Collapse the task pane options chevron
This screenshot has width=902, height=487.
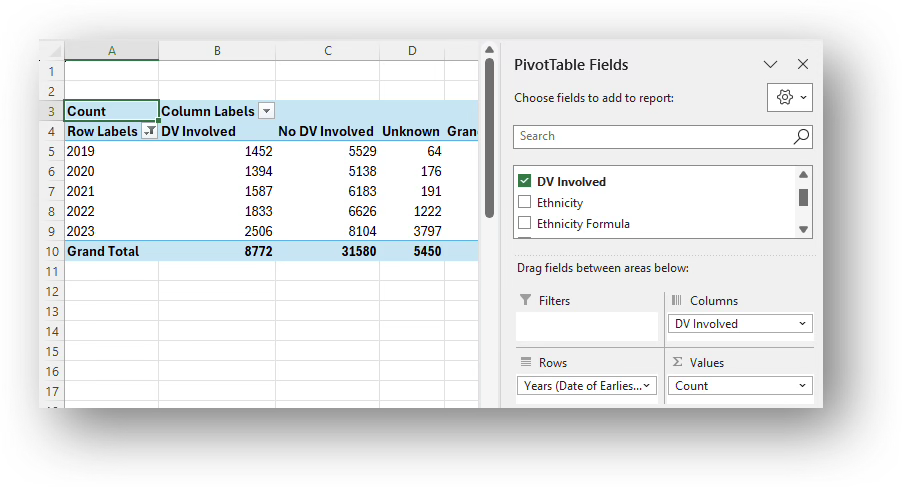pos(770,64)
